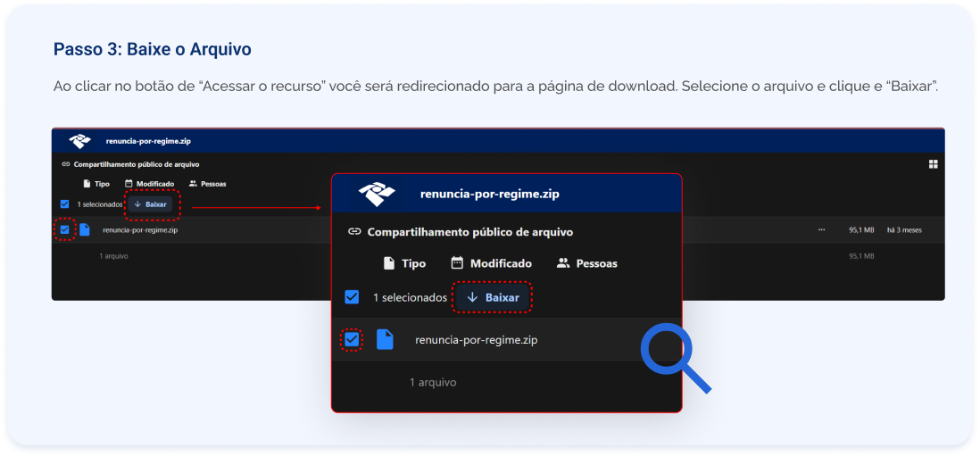Image resolution: width=980 pixels, height=457 pixels.
Task: Open the Pessoas filter in the enlarged popup
Action: (586, 263)
